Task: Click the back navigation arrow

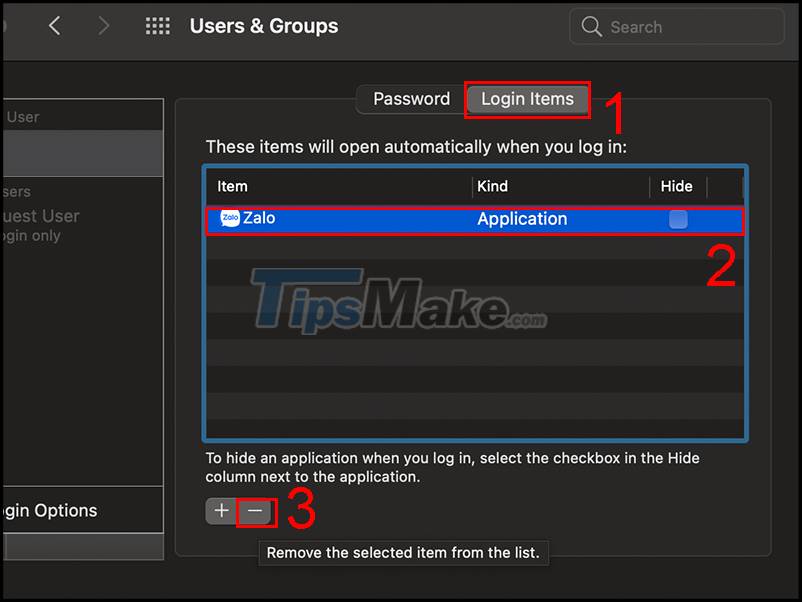Action: point(56,26)
